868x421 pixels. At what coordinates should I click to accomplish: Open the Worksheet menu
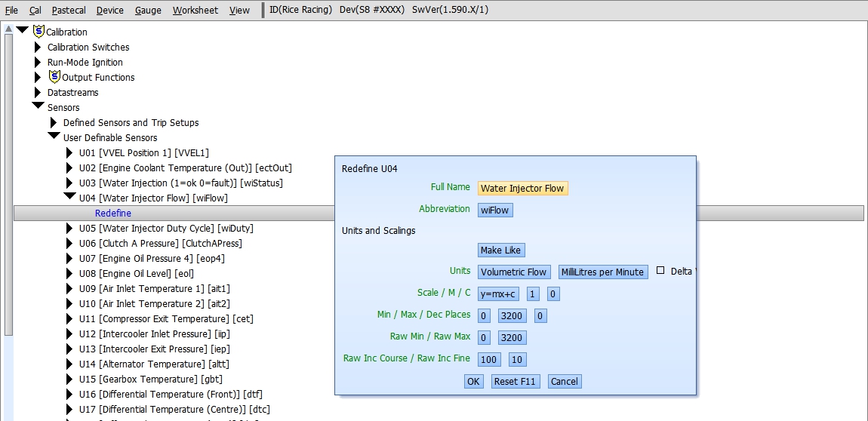[x=195, y=10]
